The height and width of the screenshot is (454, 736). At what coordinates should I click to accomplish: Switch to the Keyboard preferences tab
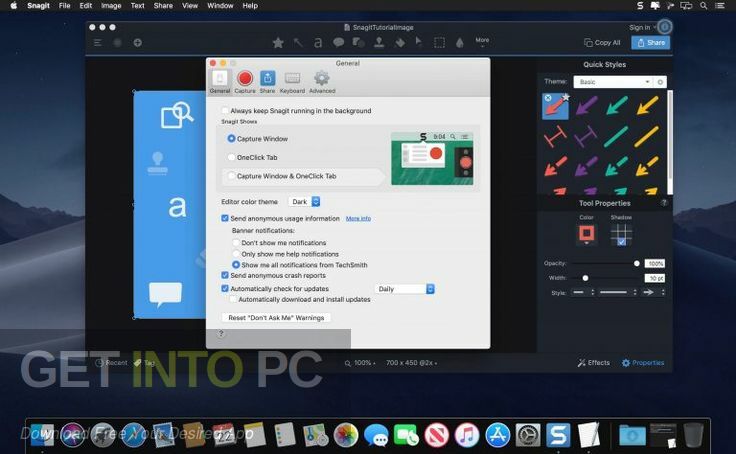tap(292, 82)
